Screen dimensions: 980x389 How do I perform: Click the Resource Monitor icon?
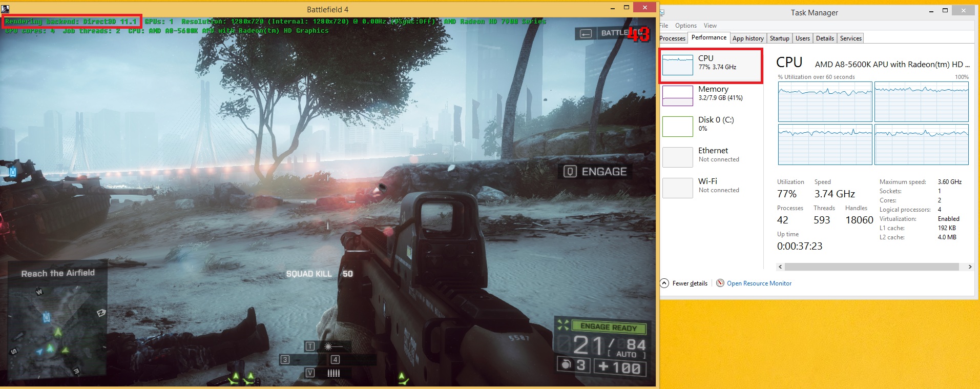coord(720,283)
